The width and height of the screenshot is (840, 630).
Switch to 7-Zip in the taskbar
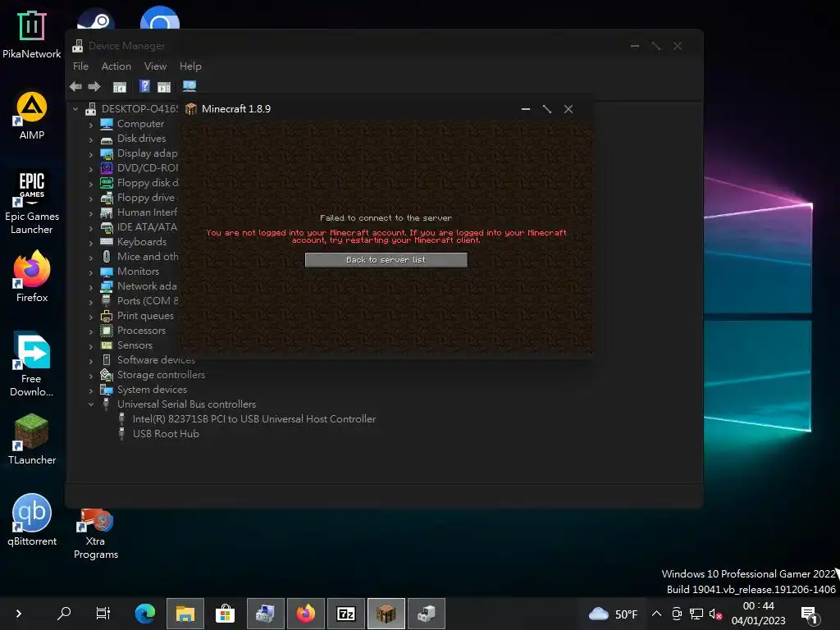346,614
